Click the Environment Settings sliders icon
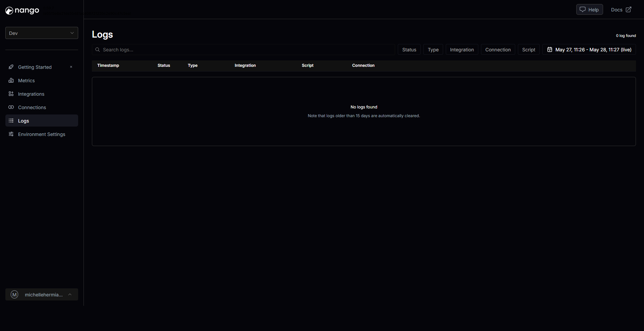This screenshot has width=644, height=331. coord(11,134)
